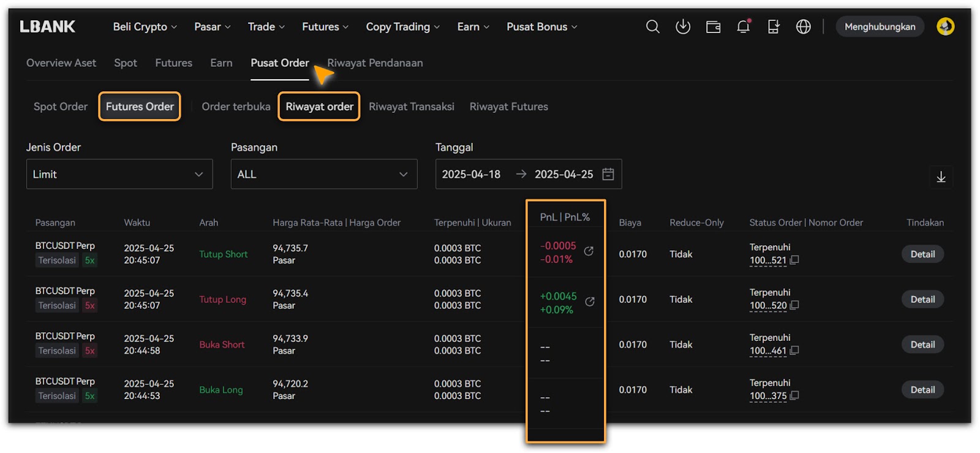
Task: Click the search magnifier icon
Action: (652, 27)
